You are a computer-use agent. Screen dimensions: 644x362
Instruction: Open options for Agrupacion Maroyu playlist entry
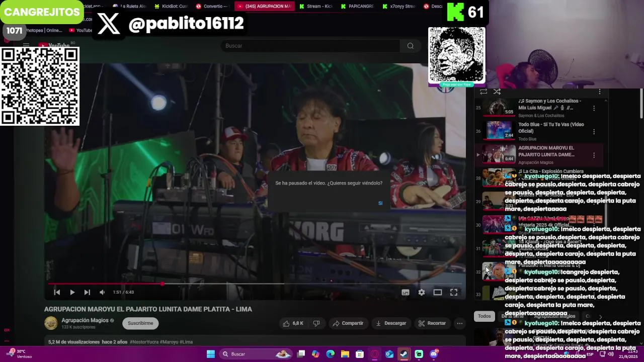coord(594,155)
